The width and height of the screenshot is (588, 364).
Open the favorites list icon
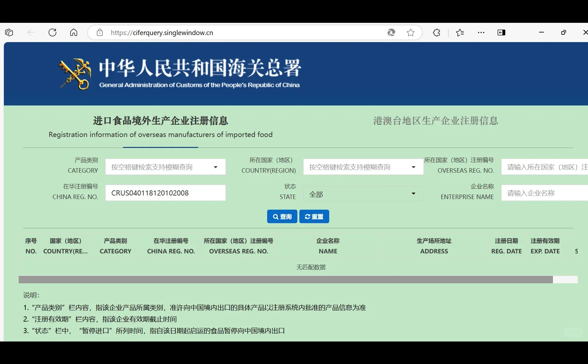click(460, 32)
